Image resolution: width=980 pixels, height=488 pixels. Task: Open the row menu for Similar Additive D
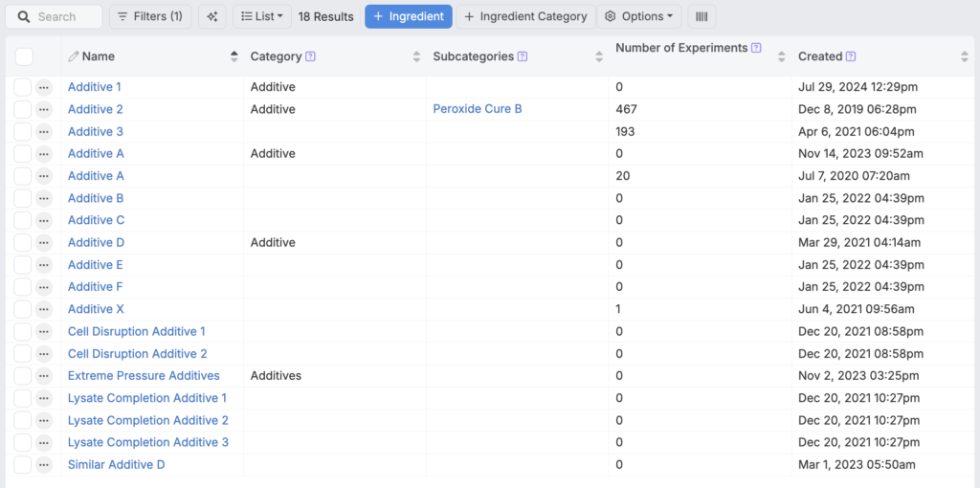(x=44, y=465)
